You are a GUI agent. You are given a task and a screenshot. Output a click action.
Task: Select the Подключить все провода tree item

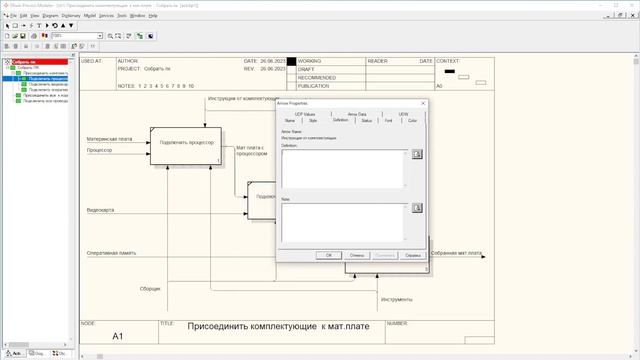tap(45, 100)
